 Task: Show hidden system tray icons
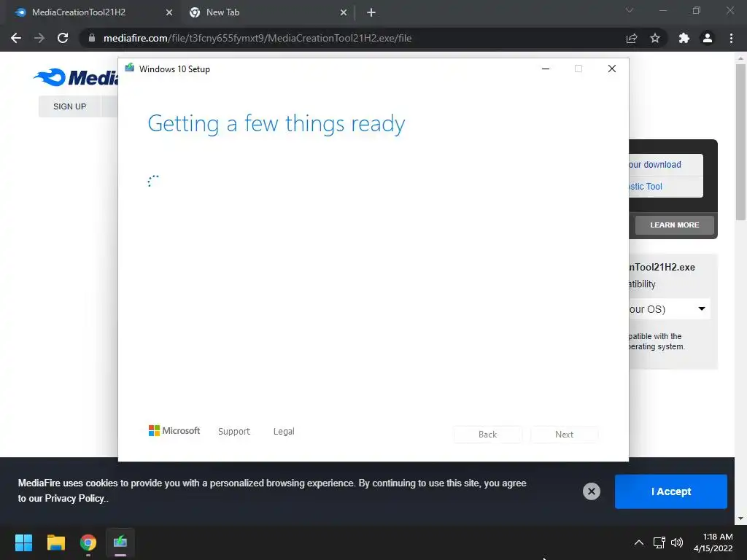coord(639,542)
